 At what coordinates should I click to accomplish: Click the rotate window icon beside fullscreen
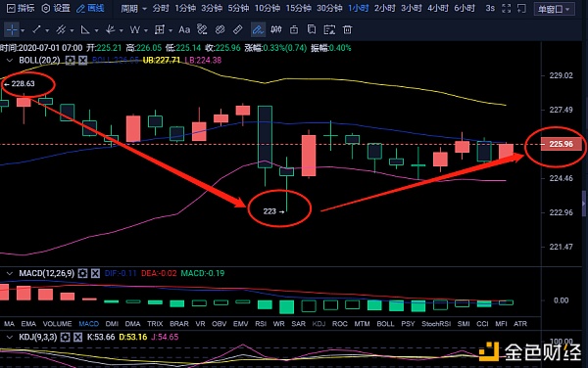pos(521,8)
